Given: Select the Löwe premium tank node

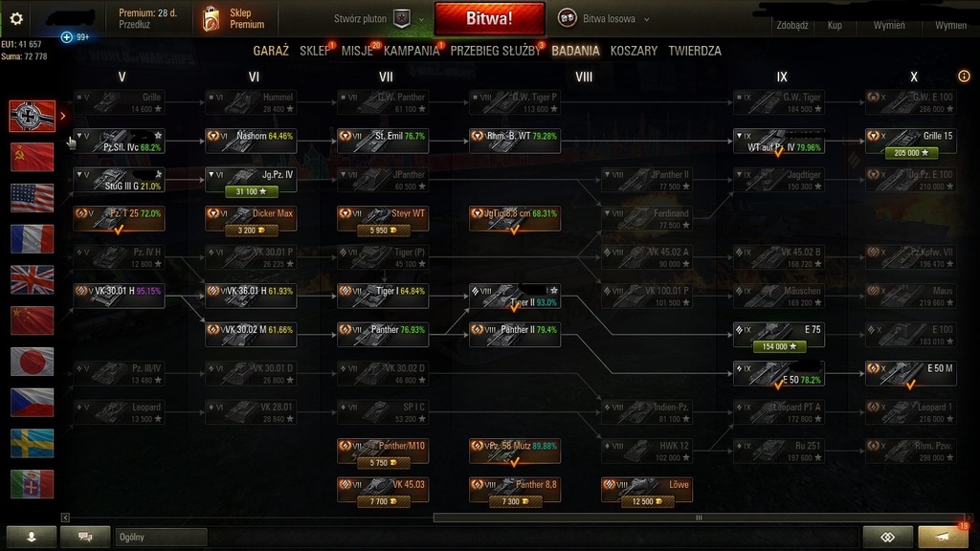Looking at the screenshot, I should tap(647, 491).
